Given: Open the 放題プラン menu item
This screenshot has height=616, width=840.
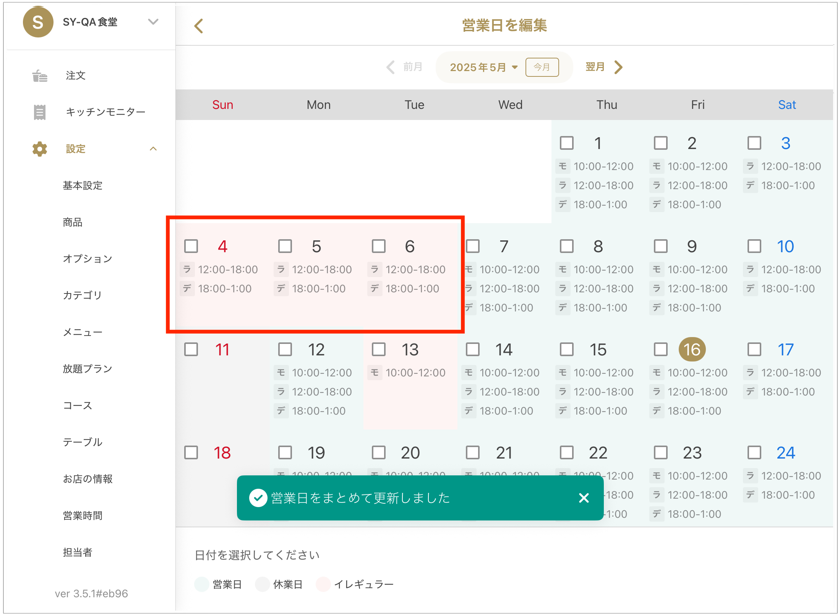Looking at the screenshot, I should click(x=87, y=369).
